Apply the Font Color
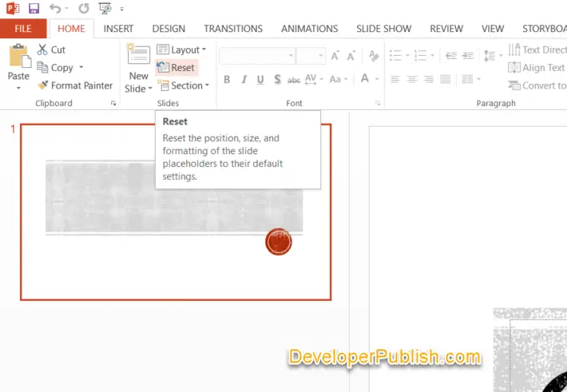 (365, 78)
